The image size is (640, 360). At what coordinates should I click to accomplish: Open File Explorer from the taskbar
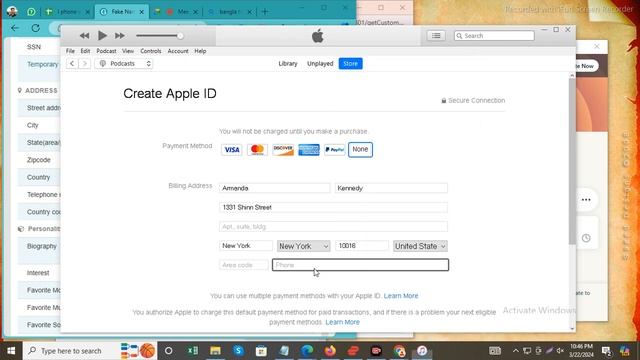(216, 351)
